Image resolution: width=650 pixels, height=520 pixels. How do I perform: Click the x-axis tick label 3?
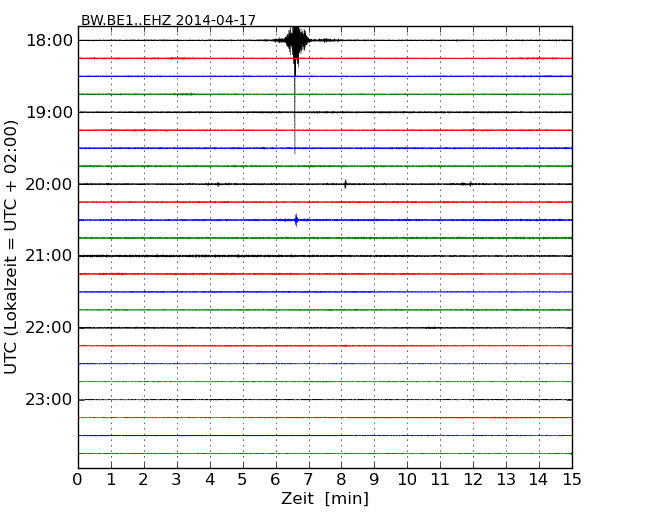pyautogui.click(x=176, y=479)
